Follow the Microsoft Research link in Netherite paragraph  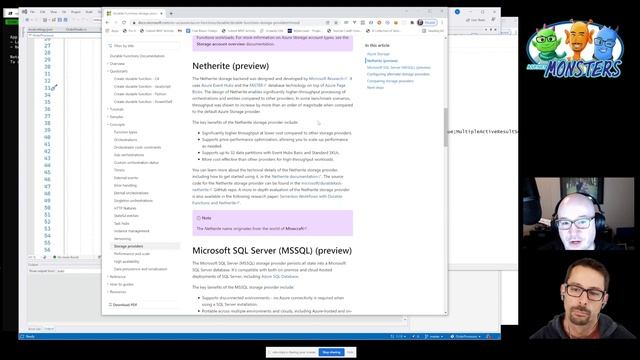coord(328,79)
